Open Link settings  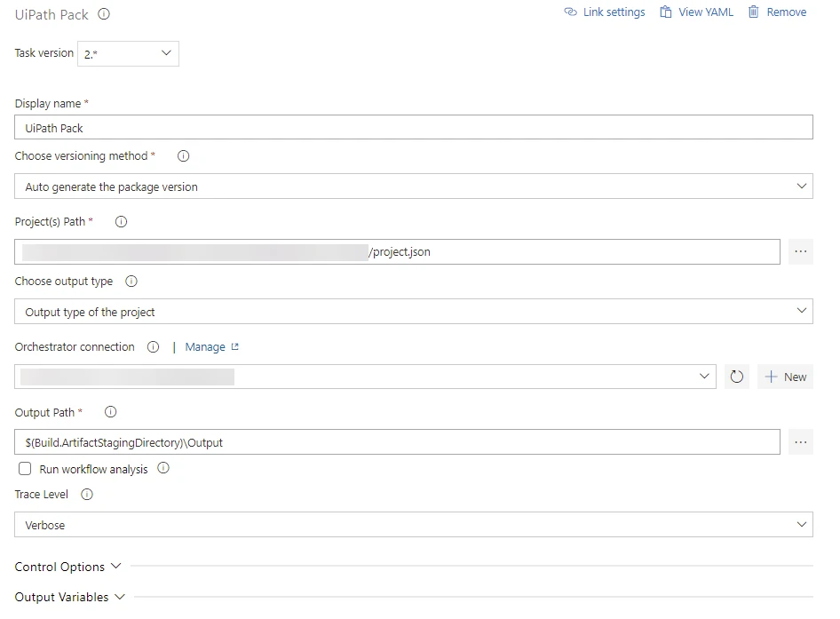[x=605, y=12]
